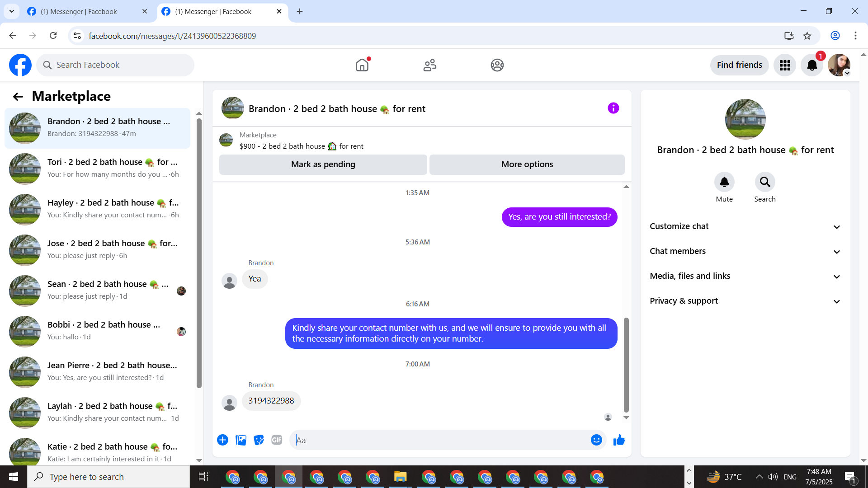
Task: Switch to the first Messenger browser tab
Action: click(79, 12)
